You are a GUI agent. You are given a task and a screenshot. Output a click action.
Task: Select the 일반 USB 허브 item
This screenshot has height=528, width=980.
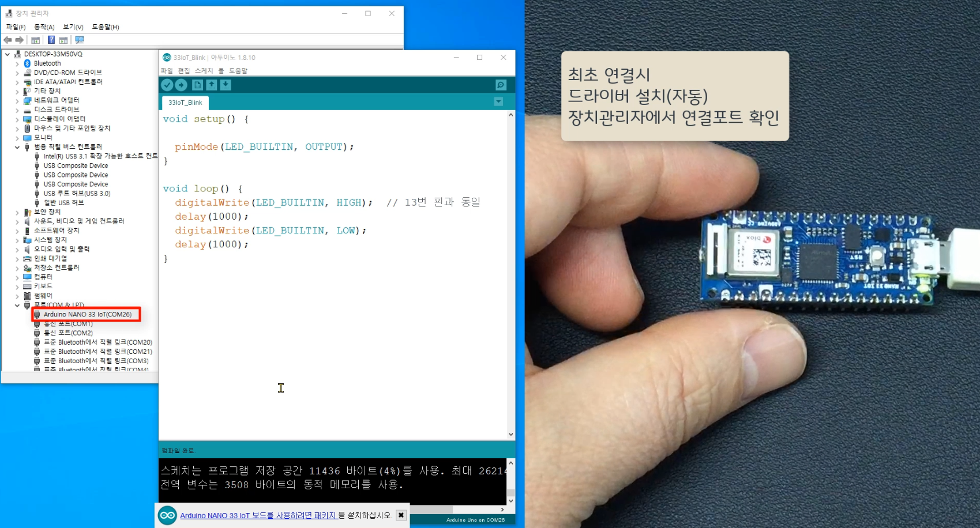coord(63,203)
